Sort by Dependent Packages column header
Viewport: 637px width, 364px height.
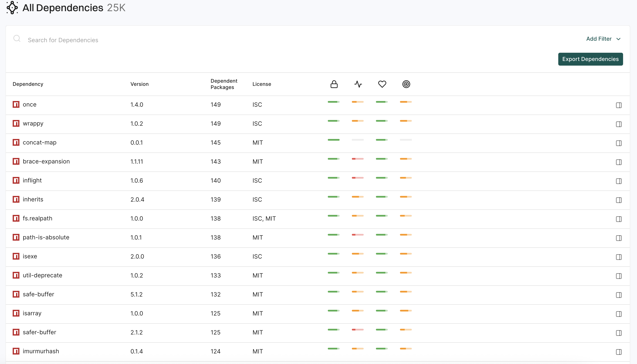pyautogui.click(x=224, y=84)
